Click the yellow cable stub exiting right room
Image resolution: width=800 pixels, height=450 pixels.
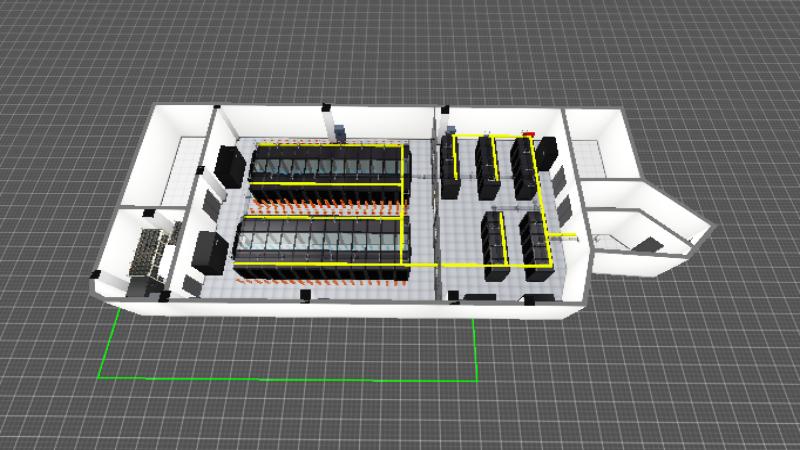pyautogui.click(x=567, y=237)
